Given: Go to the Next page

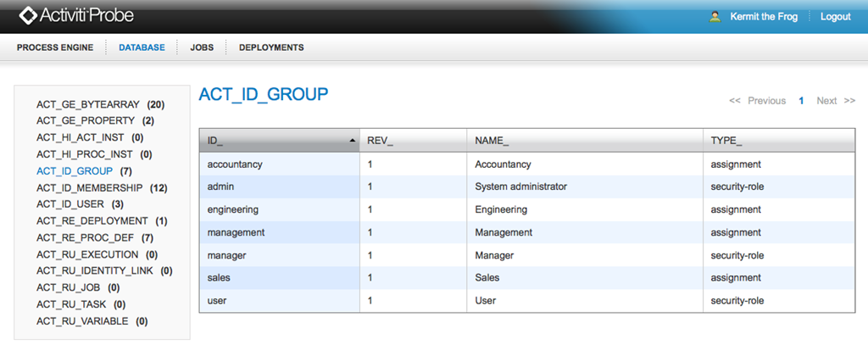Looking at the screenshot, I should click(x=826, y=101).
